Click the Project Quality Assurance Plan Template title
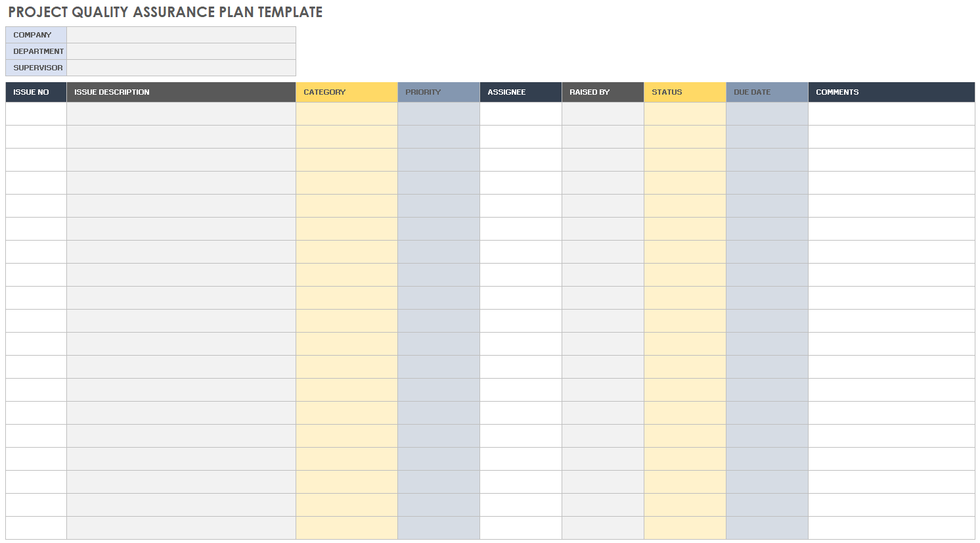 click(165, 12)
